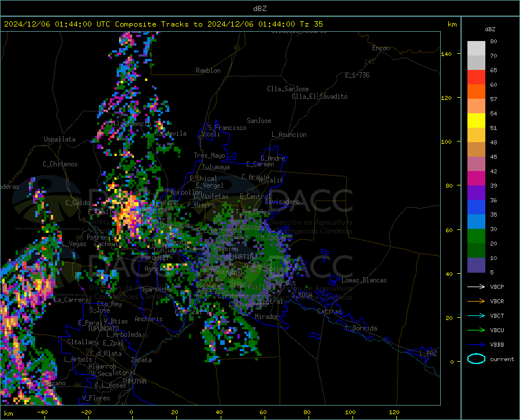Image resolution: width=520 pixels, height=420 pixels.
Task: Click the words 'Composite Tracks to' in header
Action: [x=159, y=24]
